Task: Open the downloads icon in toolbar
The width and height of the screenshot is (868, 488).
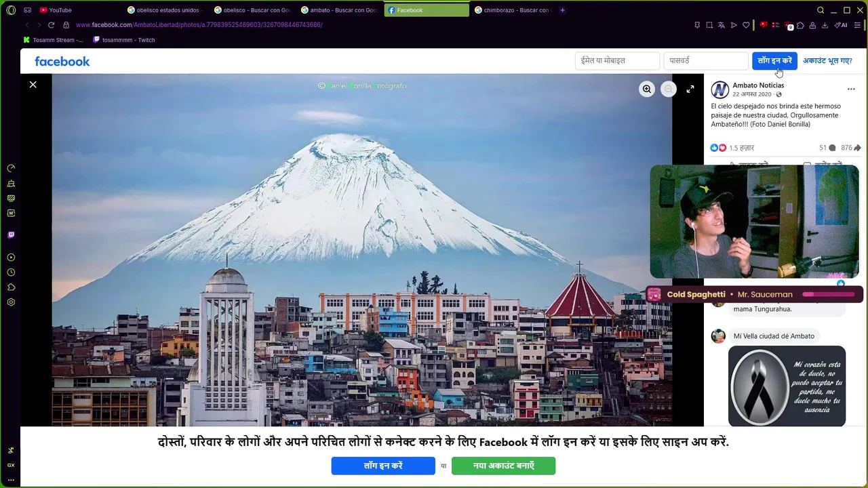Action: pyautogui.click(x=825, y=25)
